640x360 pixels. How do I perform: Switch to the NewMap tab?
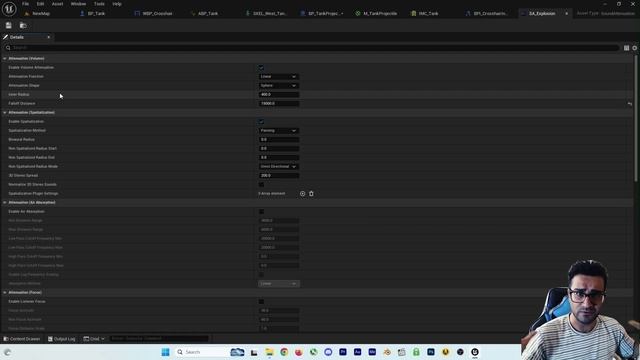[x=41, y=13]
